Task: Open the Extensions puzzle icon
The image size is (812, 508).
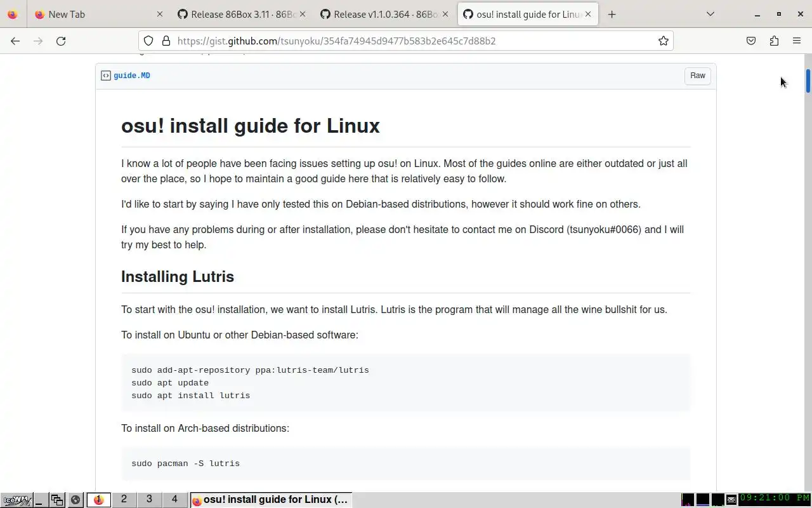Action: pyautogui.click(x=774, y=41)
